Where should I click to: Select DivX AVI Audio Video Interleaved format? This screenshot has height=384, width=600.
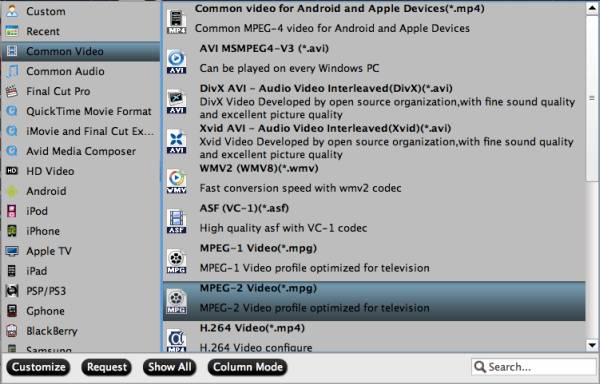(374, 102)
